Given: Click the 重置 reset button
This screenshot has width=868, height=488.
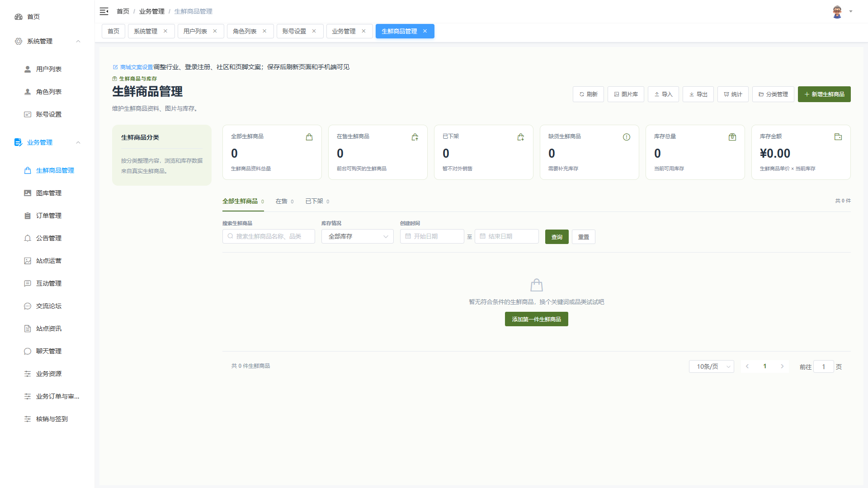Looking at the screenshot, I should coord(584,237).
